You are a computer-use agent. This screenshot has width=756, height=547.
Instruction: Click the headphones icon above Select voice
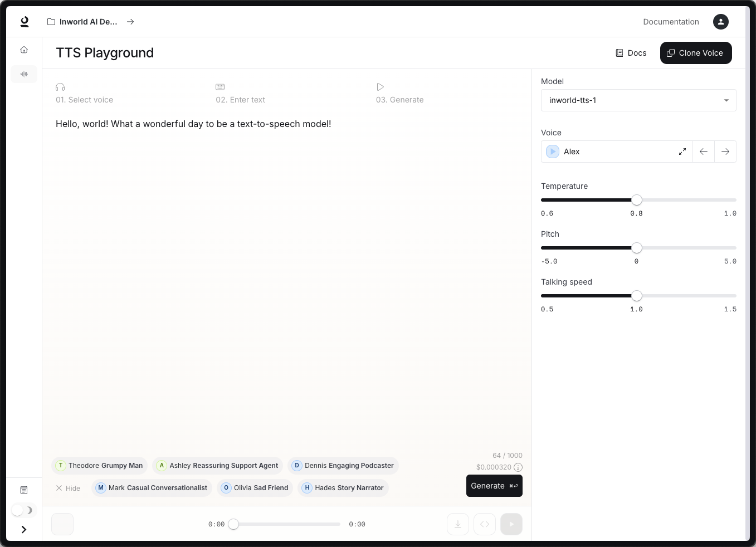click(60, 87)
